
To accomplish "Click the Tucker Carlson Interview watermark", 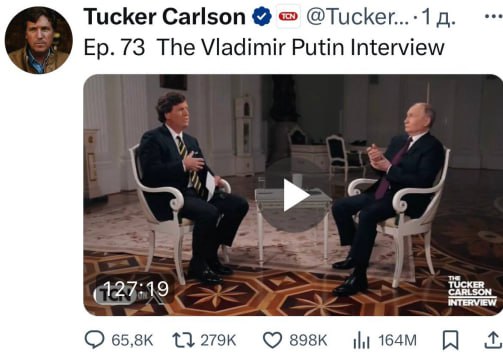I will (x=472, y=291).
